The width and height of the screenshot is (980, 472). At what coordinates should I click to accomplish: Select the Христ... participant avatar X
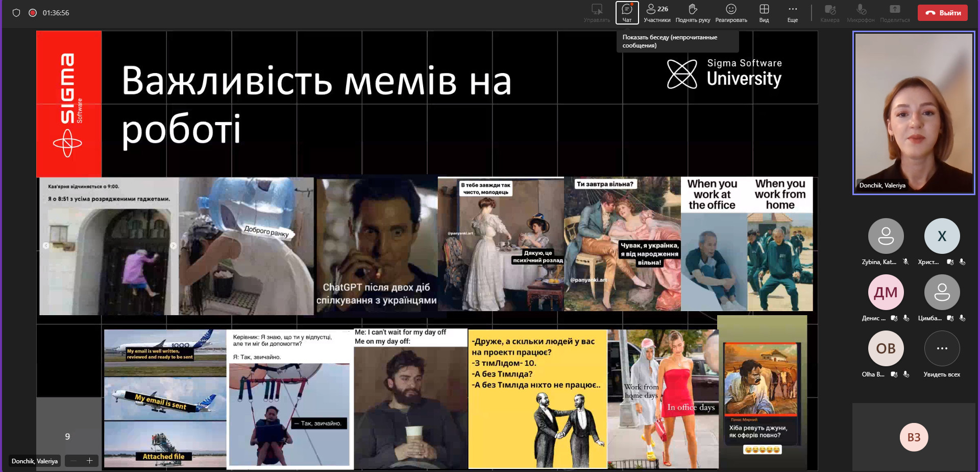click(x=942, y=236)
